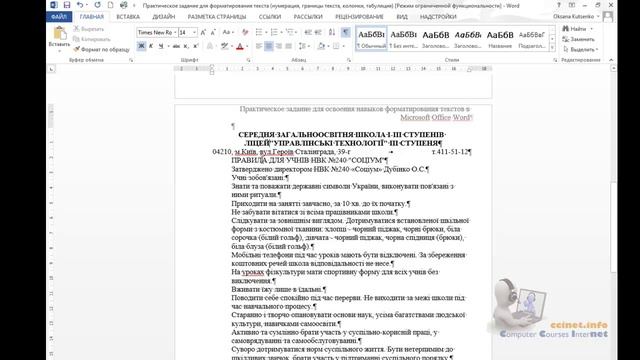Open the line spacing dropdown
This screenshot has height=360, width=640.
310,46
